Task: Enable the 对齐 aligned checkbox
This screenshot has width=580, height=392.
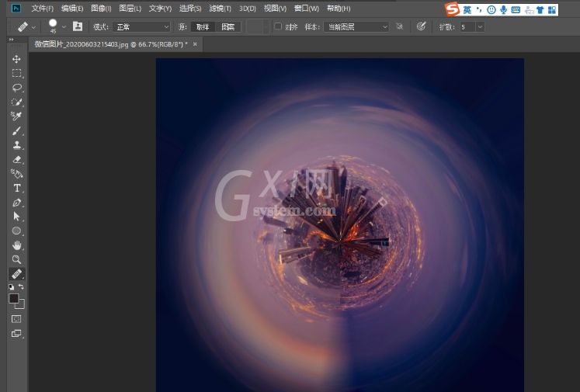Action: click(278, 26)
